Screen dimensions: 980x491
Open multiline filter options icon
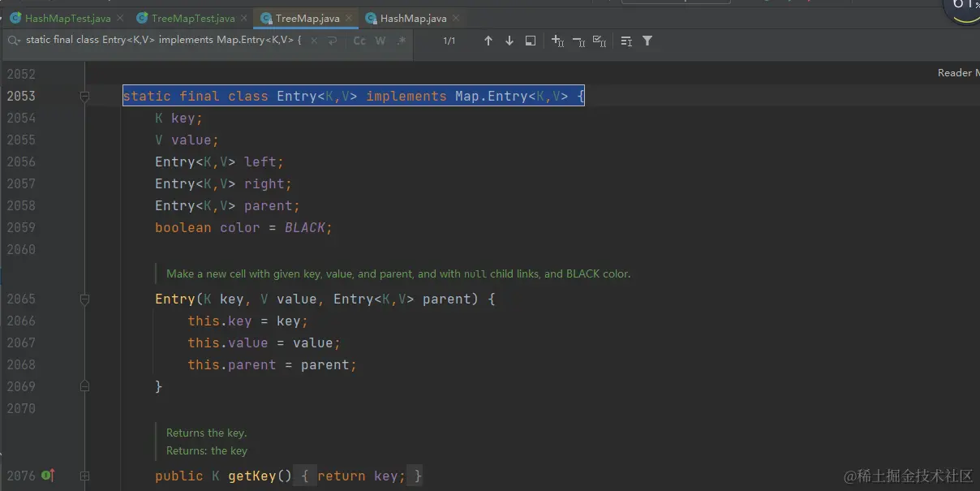click(626, 41)
